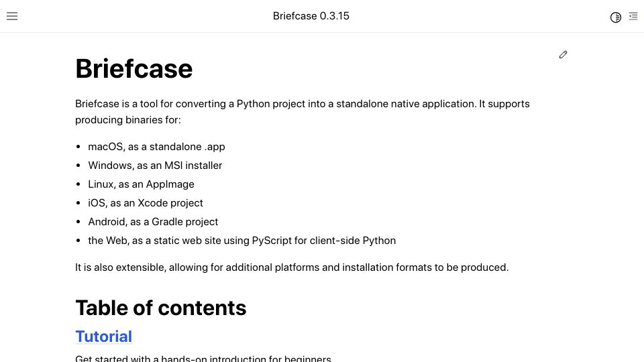
Task: Click the Table of contents heading
Action: click(x=160, y=308)
